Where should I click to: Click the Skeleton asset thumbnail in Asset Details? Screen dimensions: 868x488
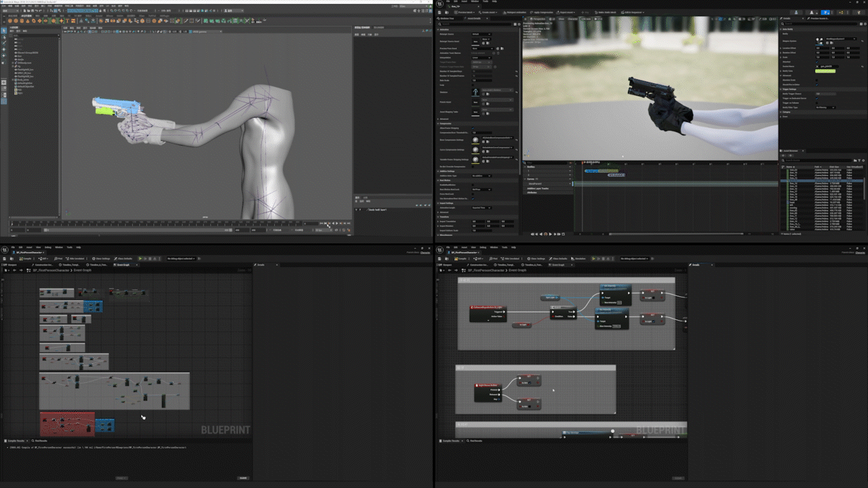pos(475,92)
